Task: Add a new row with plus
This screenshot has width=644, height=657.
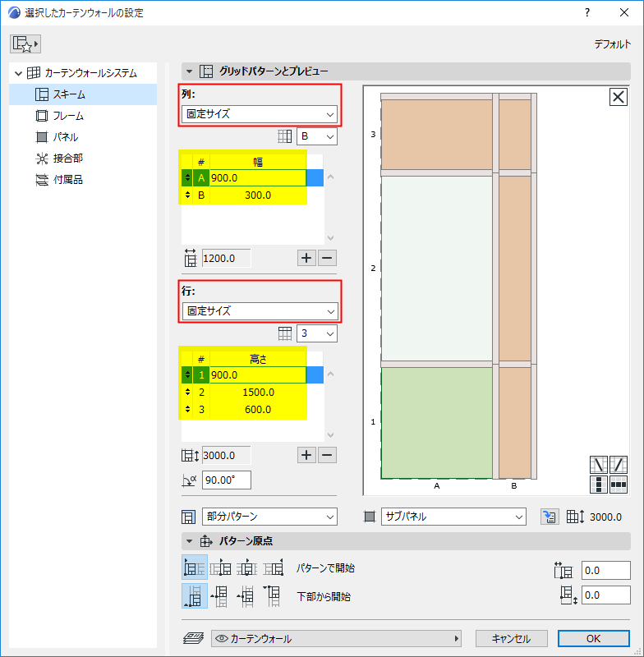Action: click(306, 455)
